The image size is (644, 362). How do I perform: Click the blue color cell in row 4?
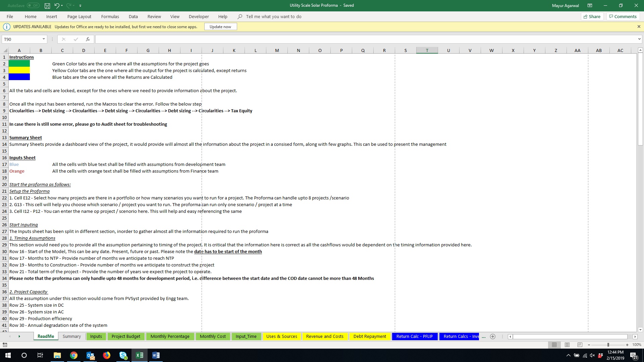[x=19, y=77]
